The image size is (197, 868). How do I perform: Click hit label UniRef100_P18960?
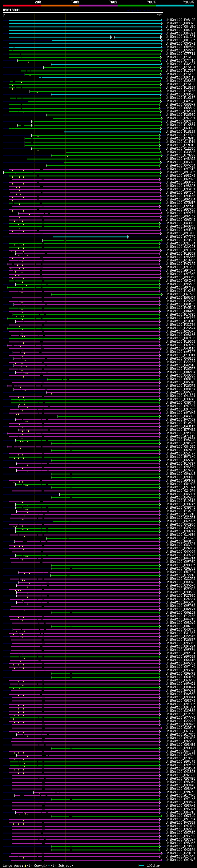[x=180, y=260]
